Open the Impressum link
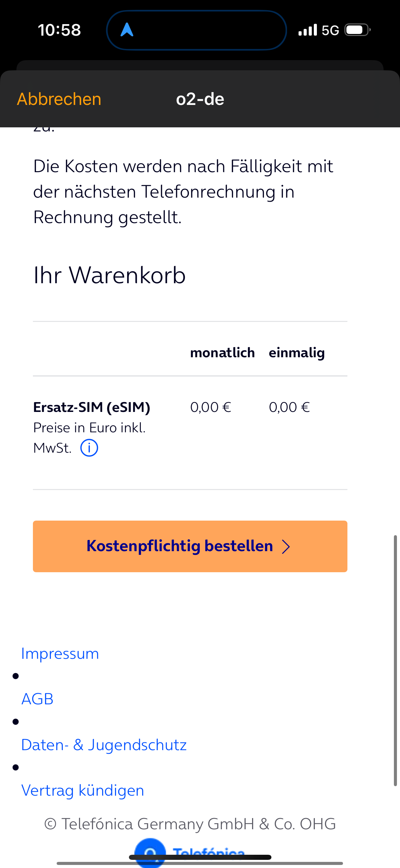The image size is (400, 868). pyautogui.click(x=60, y=654)
